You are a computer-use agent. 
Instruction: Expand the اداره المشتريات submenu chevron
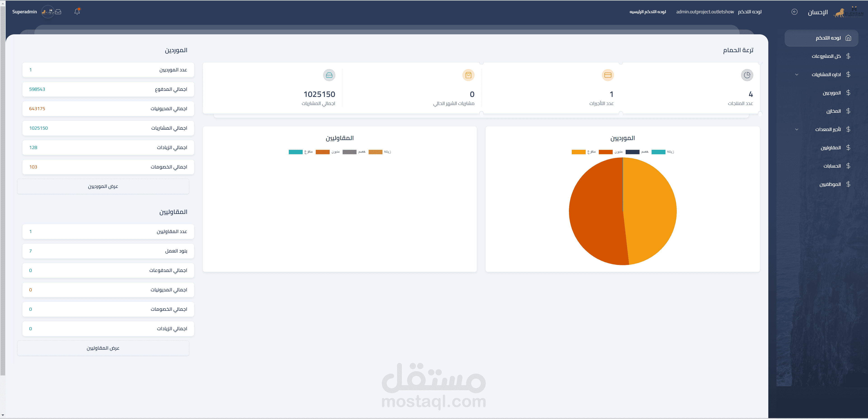(797, 75)
